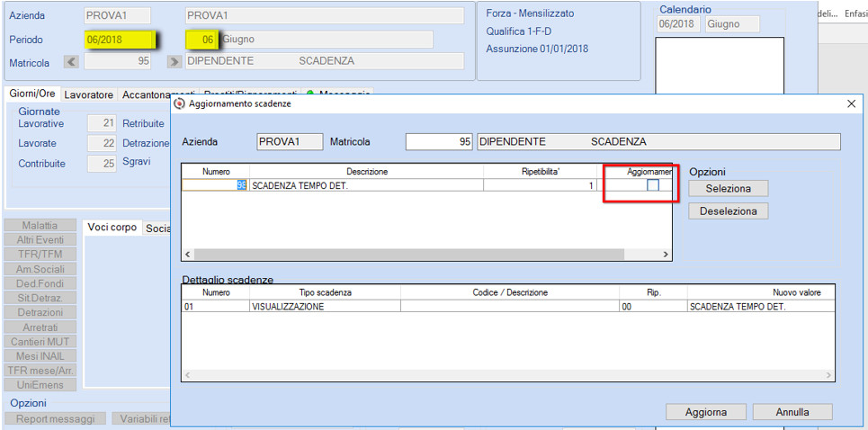868x430 pixels.
Task: Close the Aggiornamento scadenze dialog
Action: point(852,103)
